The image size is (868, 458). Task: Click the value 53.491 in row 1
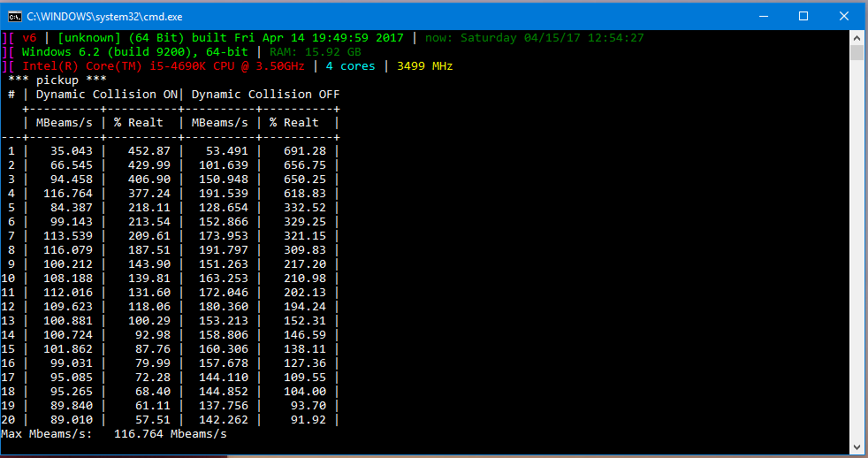click(x=227, y=150)
